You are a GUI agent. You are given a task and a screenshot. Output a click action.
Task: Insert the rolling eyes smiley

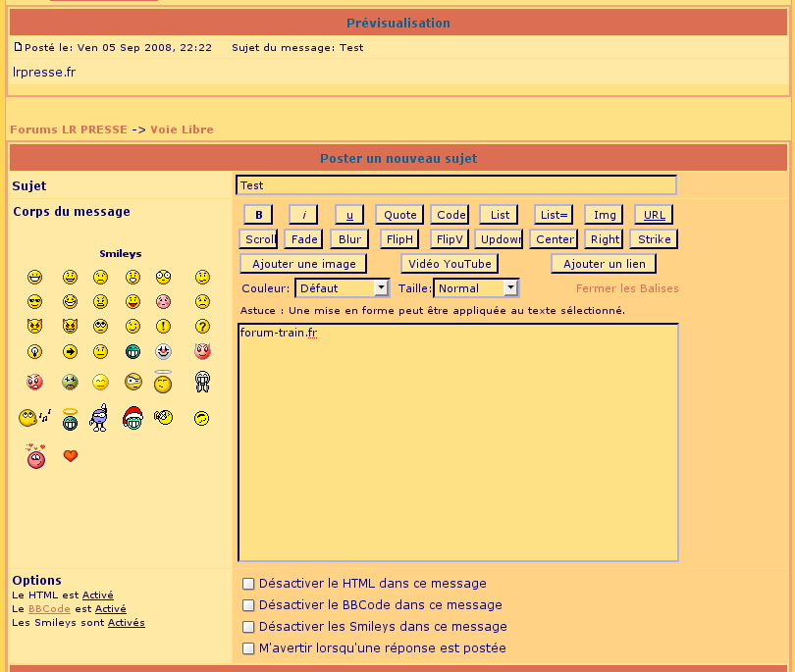tap(100, 327)
